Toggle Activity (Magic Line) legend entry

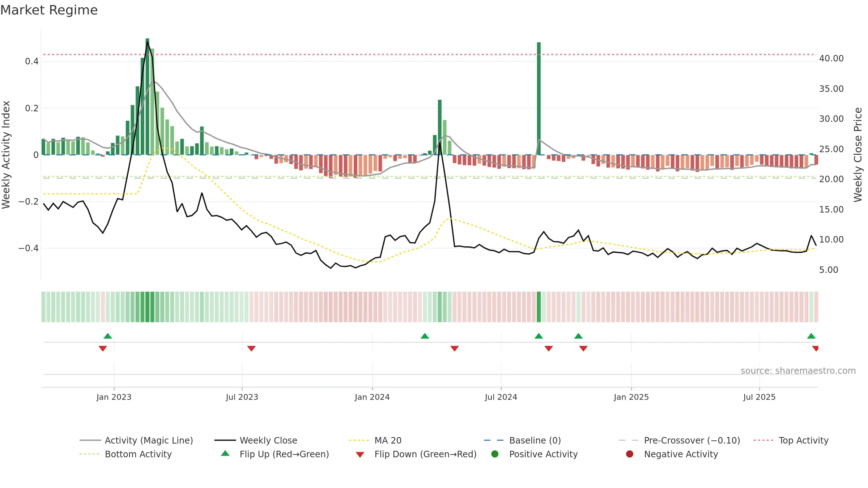[x=136, y=440]
